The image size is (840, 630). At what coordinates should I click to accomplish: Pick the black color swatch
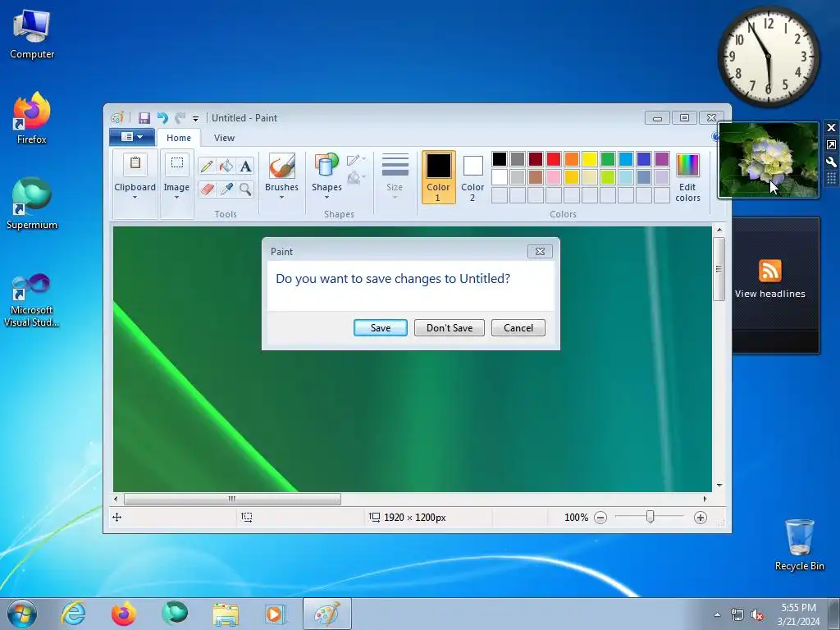(500, 159)
